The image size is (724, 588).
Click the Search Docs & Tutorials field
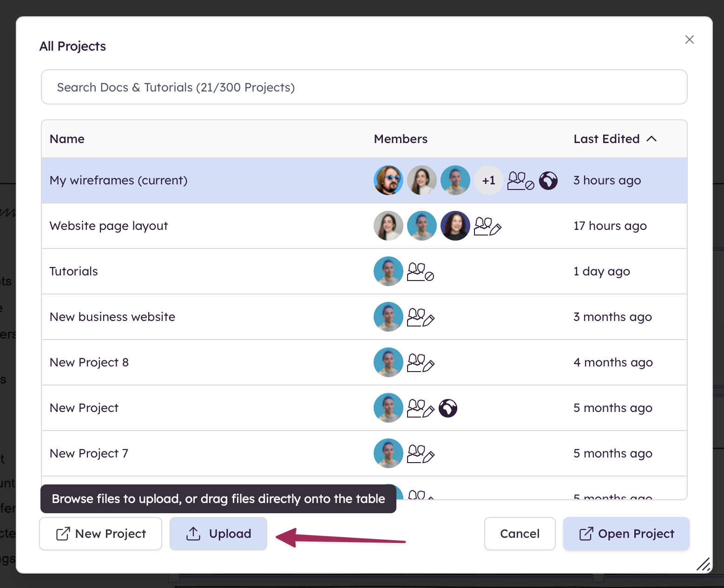point(364,87)
